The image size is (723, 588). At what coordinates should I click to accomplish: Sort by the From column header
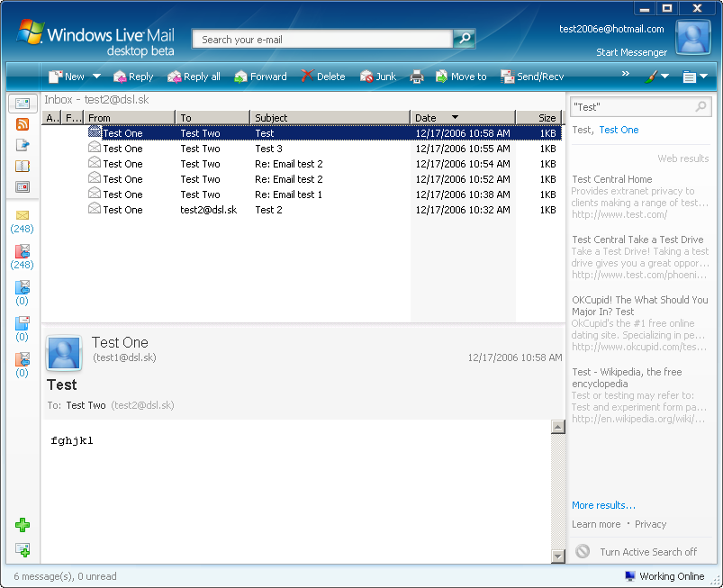(130, 118)
